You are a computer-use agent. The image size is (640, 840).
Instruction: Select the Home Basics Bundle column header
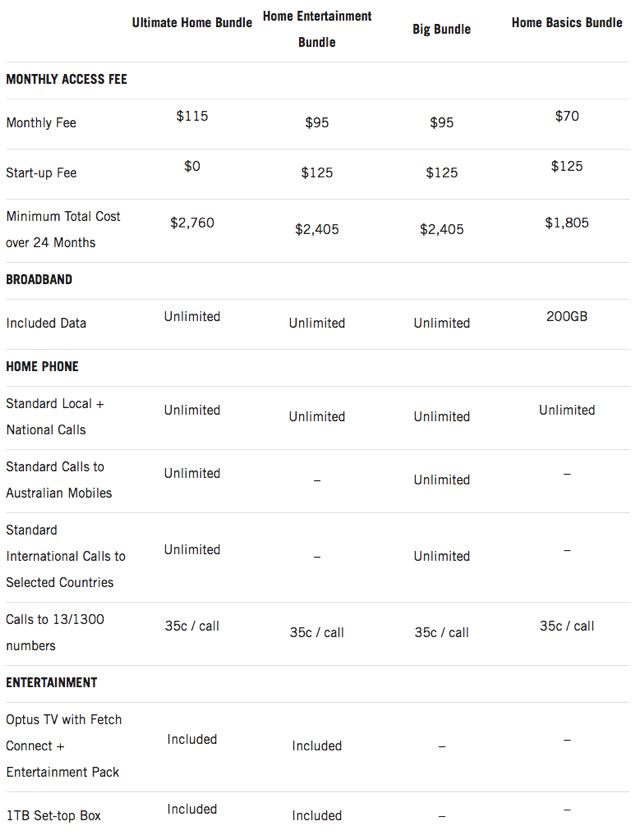click(x=567, y=23)
